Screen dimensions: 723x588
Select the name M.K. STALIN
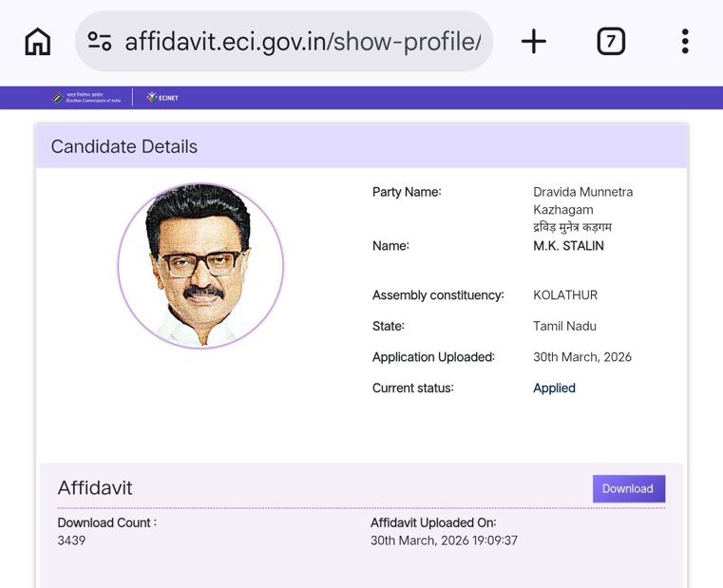(568, 246)
